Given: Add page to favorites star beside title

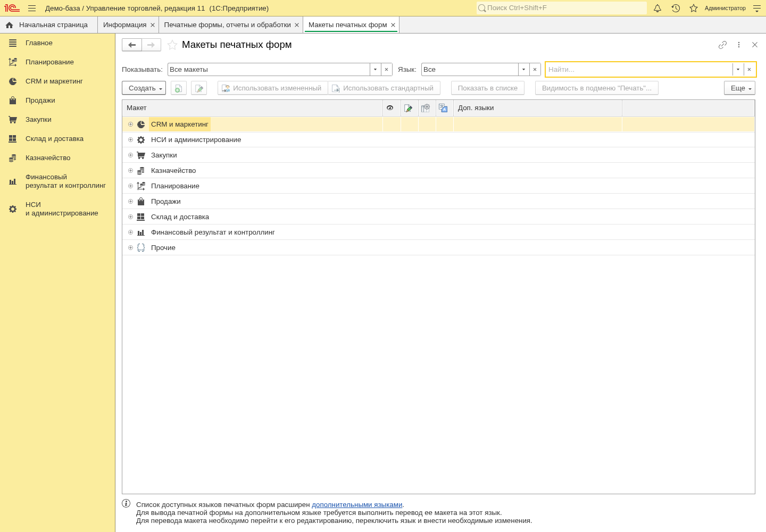Looking at the screenshot, I should (172, 45).
